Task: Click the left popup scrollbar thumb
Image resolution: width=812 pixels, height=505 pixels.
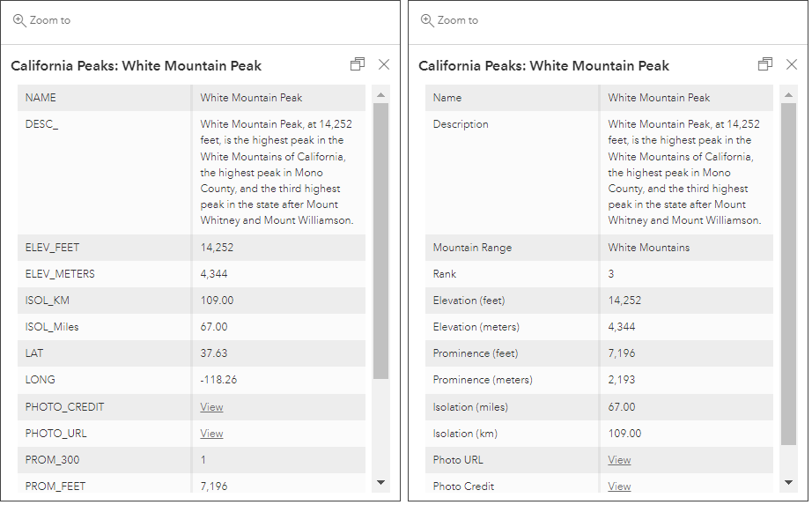Action: click(x=380, y=240)
